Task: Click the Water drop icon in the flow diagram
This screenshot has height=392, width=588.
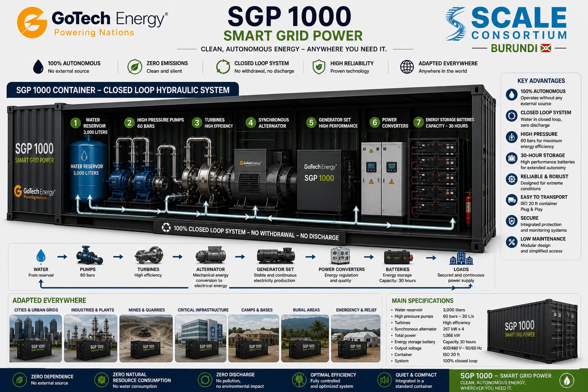Action: 41,256
